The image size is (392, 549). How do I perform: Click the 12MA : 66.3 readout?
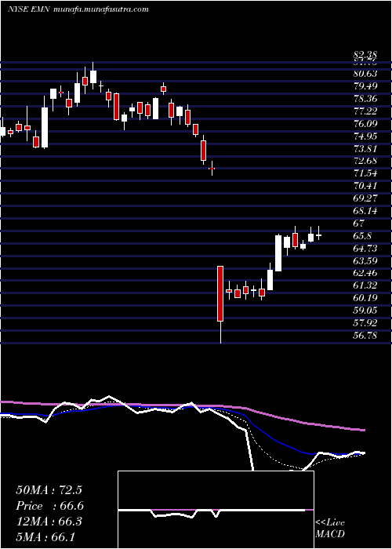pyautogui.click(x=49, y=522)
